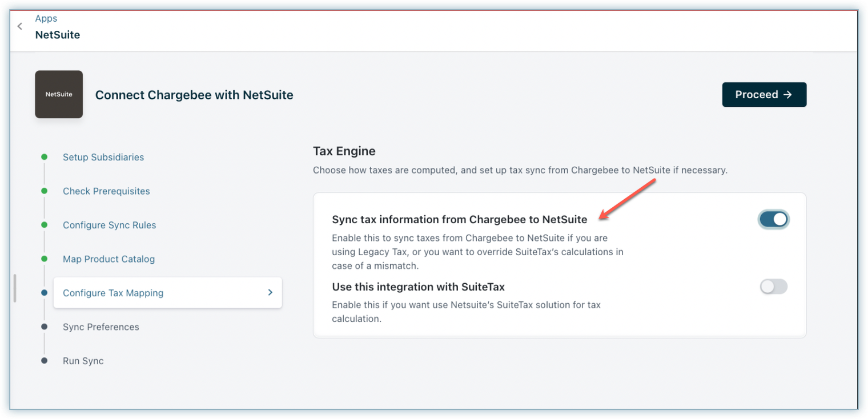
Task: Click the left-edge vertical scrollbar handle
Action: [x=15, y=288]
